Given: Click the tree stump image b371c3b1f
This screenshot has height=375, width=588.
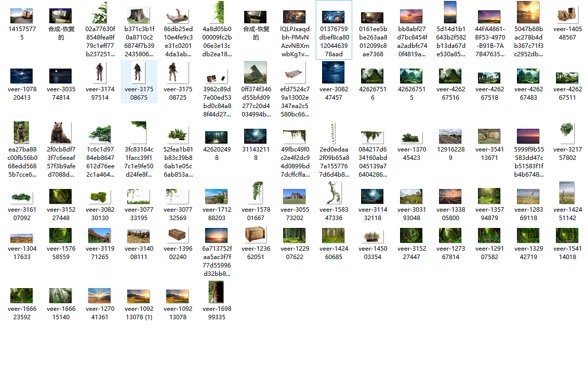Looking at the screenshot, I should point(139,15).
